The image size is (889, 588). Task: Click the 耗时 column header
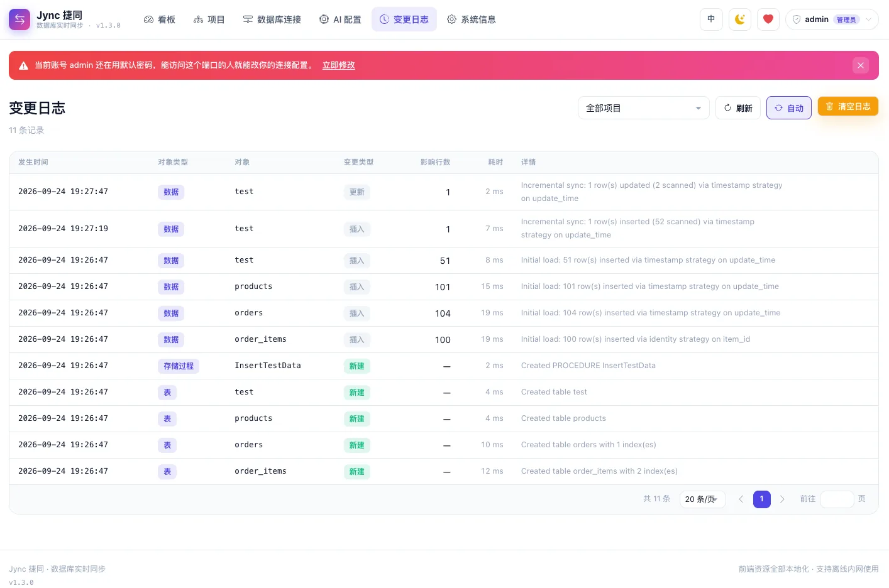pos(495,162)
